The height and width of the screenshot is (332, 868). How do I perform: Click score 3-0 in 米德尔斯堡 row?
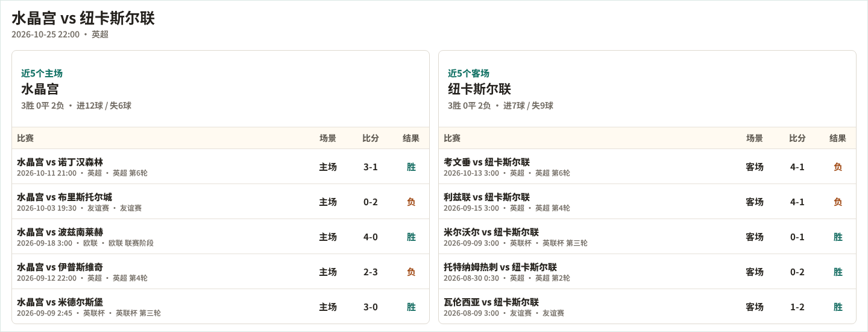[371, 307]
